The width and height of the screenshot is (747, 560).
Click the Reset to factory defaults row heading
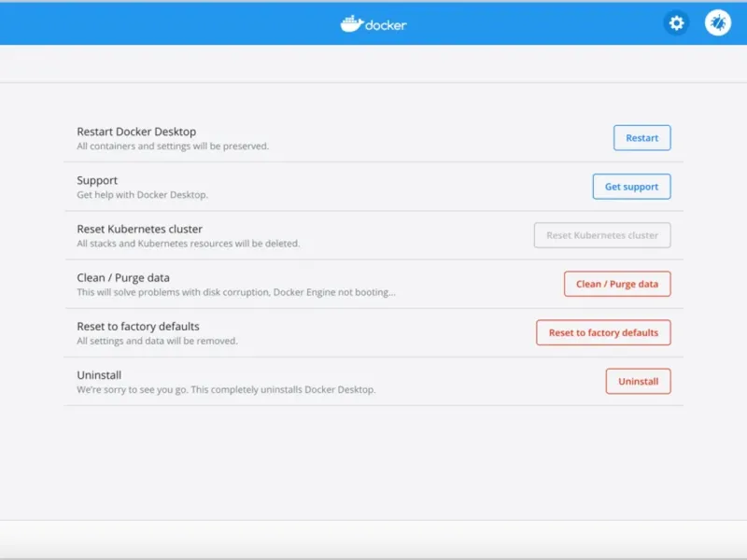(x=138, y=326)
